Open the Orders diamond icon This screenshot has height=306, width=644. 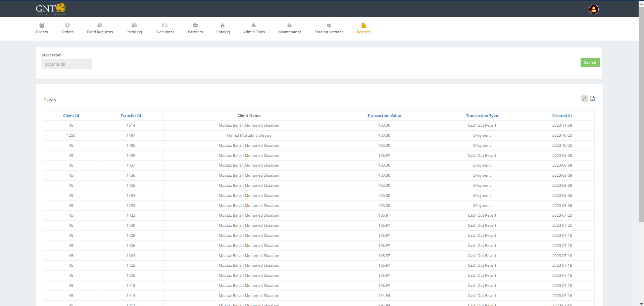pyautogui.click(x=67, y=26)
